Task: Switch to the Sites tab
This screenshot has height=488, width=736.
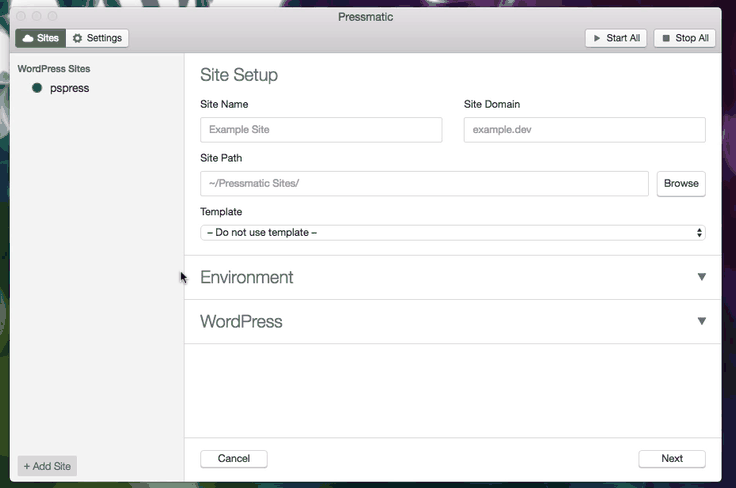Action: (40, 38)
